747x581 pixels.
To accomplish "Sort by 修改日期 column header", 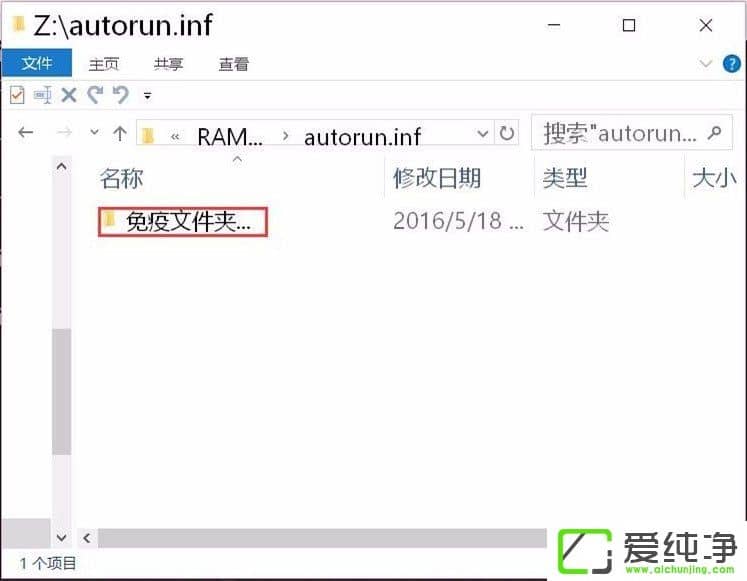I will (x=436, y=179).
